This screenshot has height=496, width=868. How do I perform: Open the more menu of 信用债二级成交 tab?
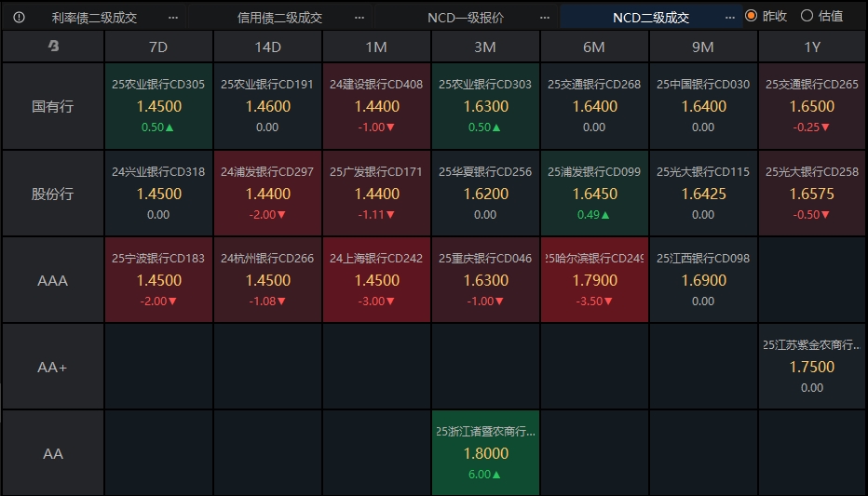(x=359, y=18)
